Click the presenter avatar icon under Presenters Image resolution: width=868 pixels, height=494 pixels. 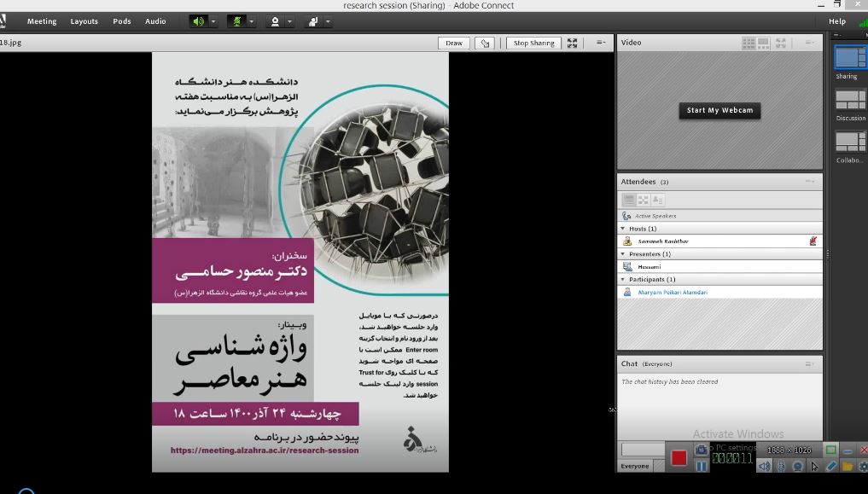point(627,267)
